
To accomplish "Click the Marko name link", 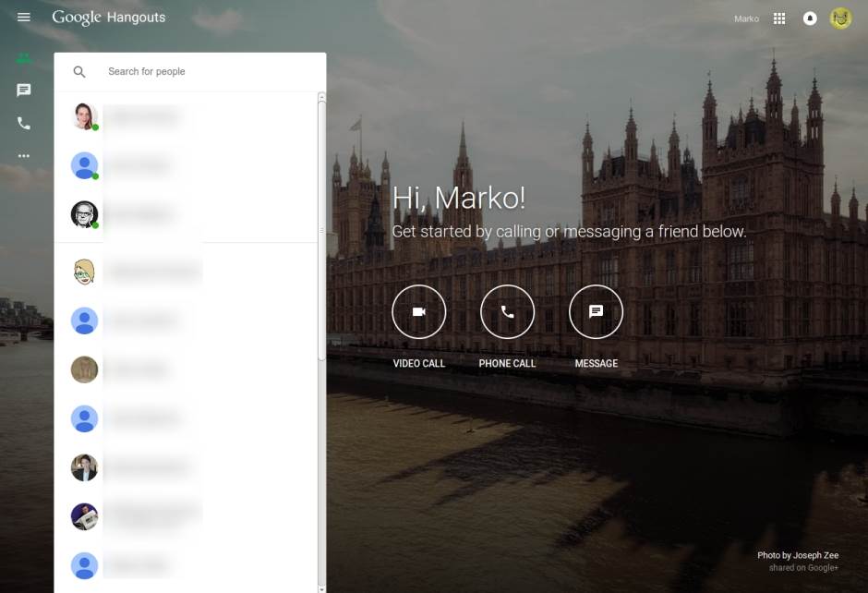I will coord(746,18).
